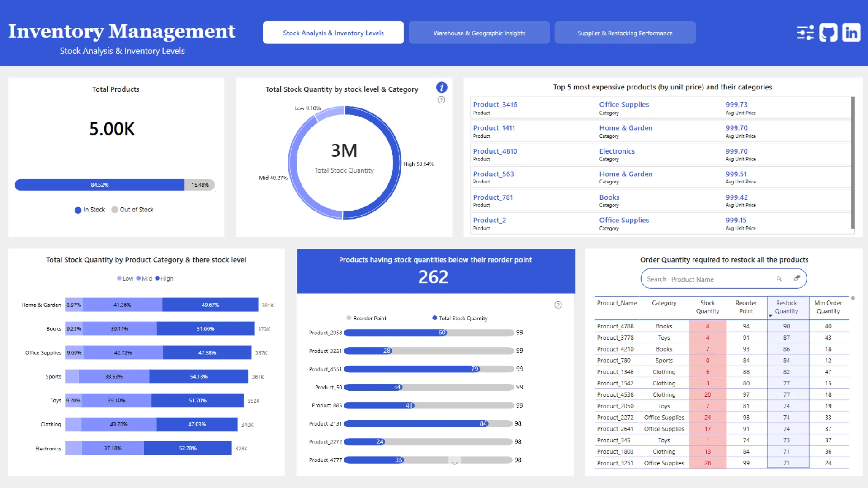Toggle the High stock level legend
This screenshot has width=868, height=488.
coord(164,278)
